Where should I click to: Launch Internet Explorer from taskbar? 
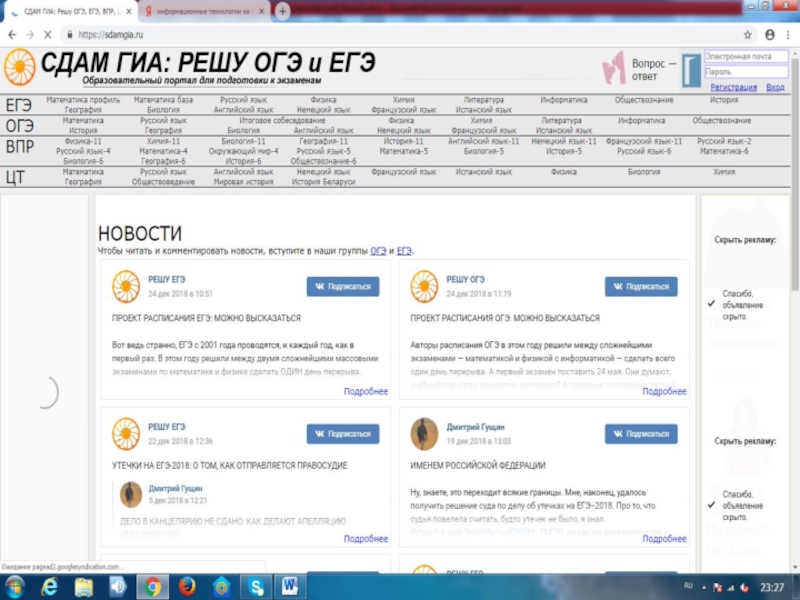coord(49,587)
